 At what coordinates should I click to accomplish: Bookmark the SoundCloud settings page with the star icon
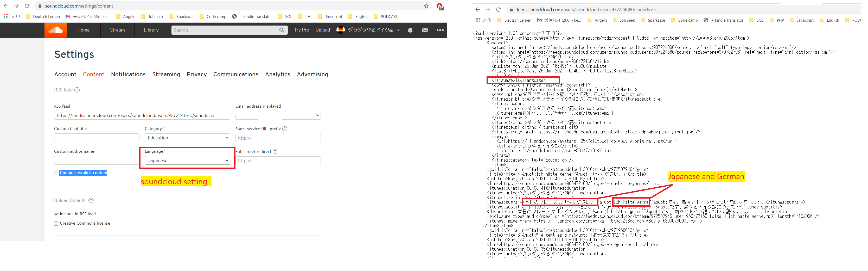point(426,6)
